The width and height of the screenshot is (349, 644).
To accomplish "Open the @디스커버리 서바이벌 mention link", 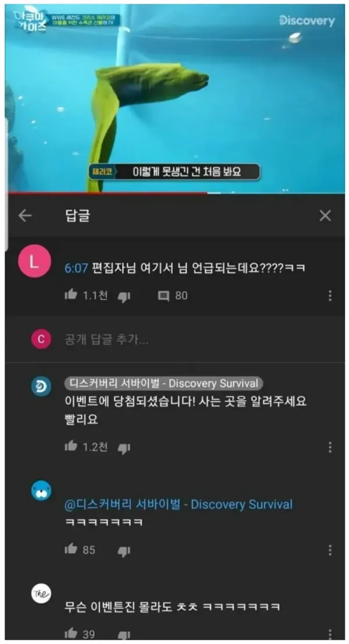I will click(179, 504).
